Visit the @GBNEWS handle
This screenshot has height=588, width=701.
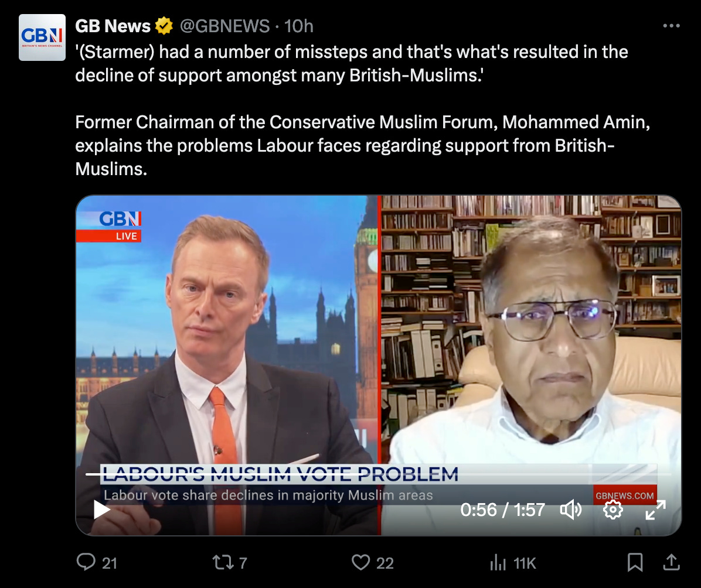[x=225, y=26]
